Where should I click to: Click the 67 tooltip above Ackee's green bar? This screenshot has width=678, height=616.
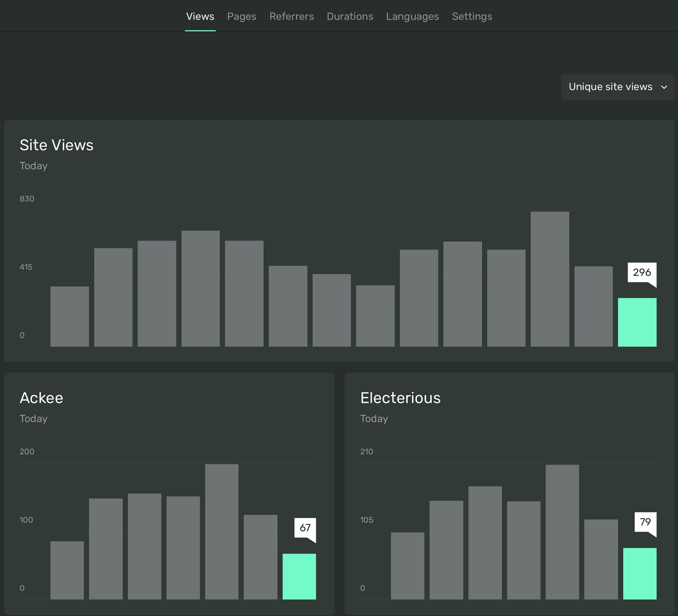305,528
